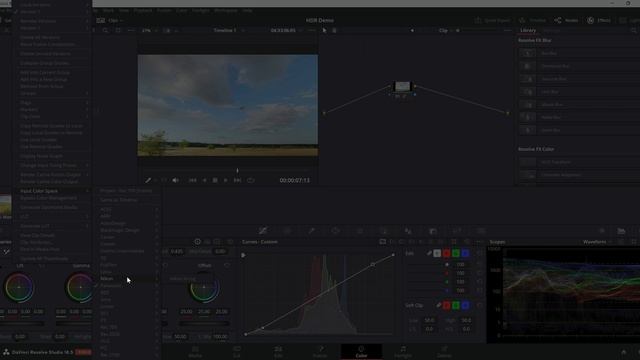Image resolution: width=640 pixels, height=360 pixels.
Task: Click the effects library search icon
Action: coord(633,30)
